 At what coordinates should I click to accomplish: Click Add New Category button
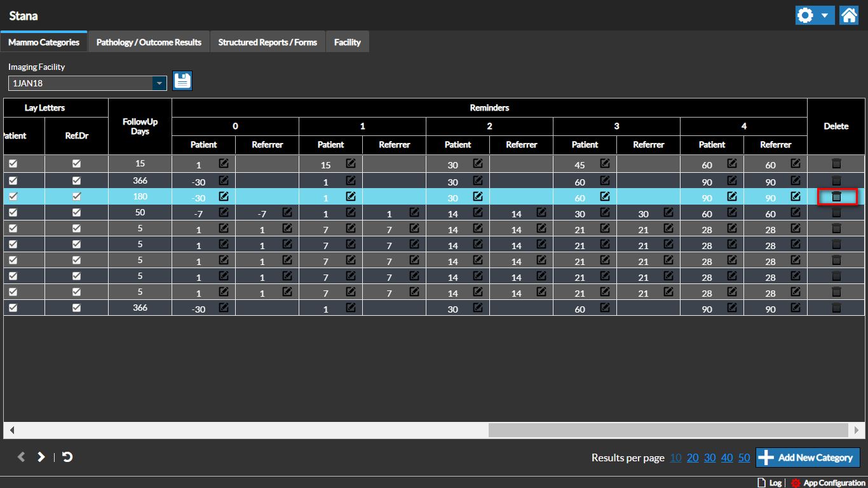[x=808, y=457]
